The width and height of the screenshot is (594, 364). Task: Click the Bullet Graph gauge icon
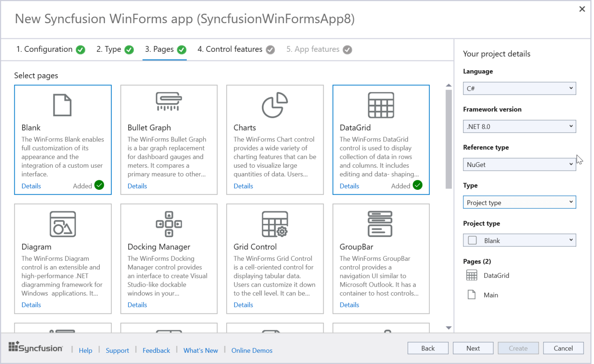169,101
